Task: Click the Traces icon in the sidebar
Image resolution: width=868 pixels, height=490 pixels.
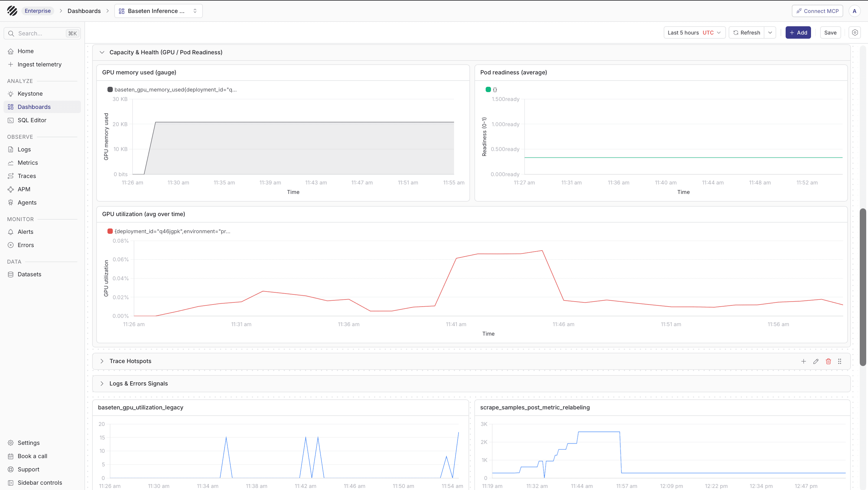Action: [11, 176]
